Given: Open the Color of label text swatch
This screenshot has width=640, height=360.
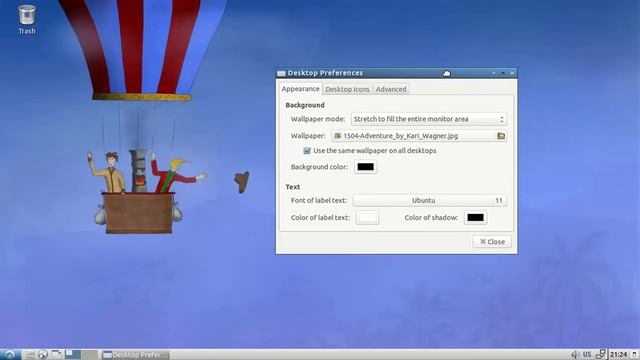Looking at the screenshot, I should point(367,218).
